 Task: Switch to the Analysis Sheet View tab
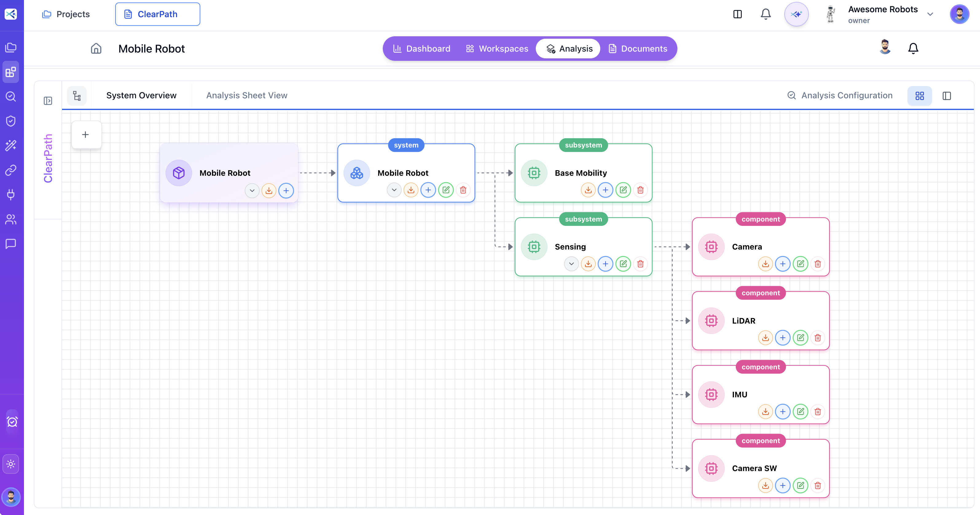(246, 96)
